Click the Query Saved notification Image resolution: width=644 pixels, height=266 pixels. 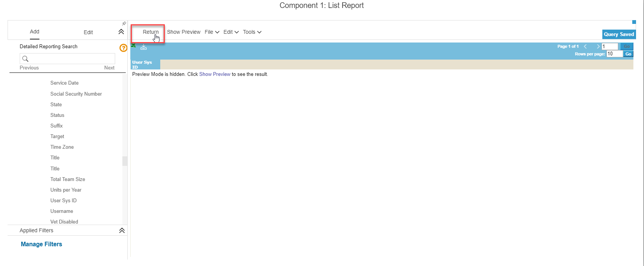(x=619, y=34)
